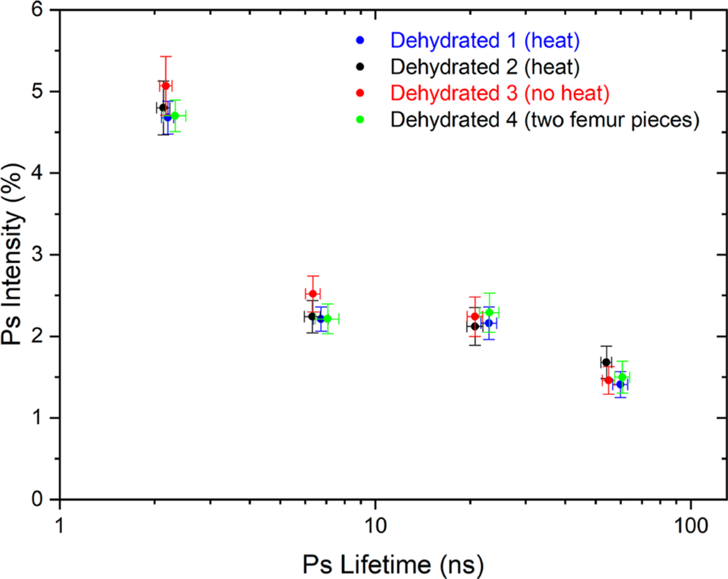Click the y-axis tick label "3"
The width and height of the screenshot is (728, 579).
click(37, 255)
